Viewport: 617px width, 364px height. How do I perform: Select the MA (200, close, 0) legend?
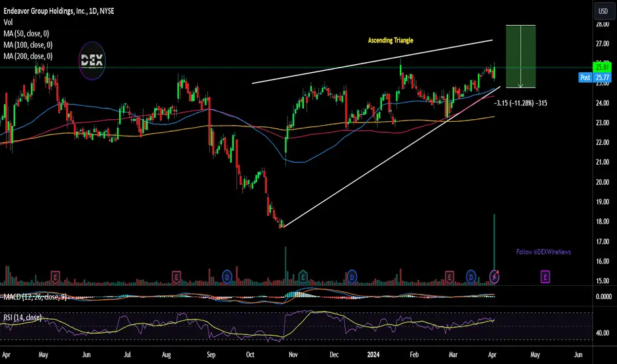pos(28,56)
